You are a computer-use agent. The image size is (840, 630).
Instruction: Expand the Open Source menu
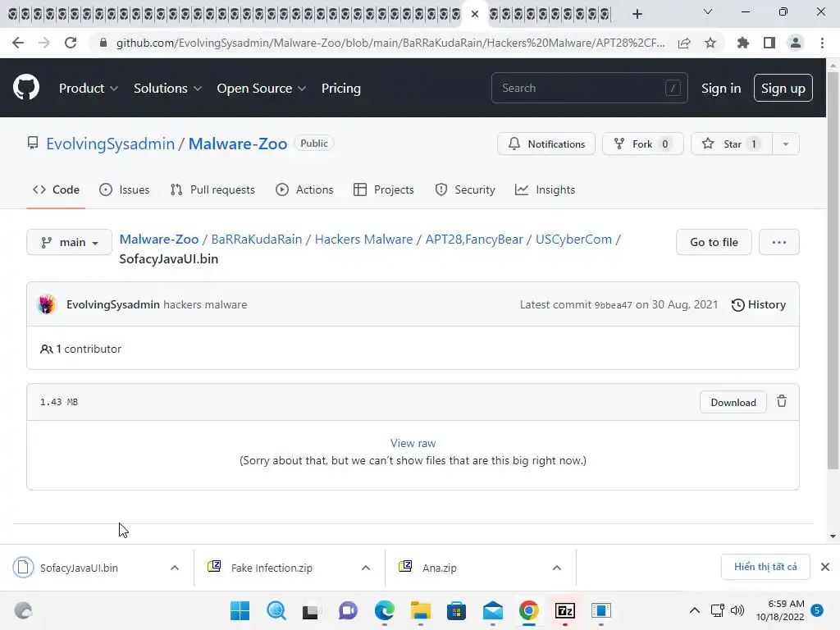262,89
